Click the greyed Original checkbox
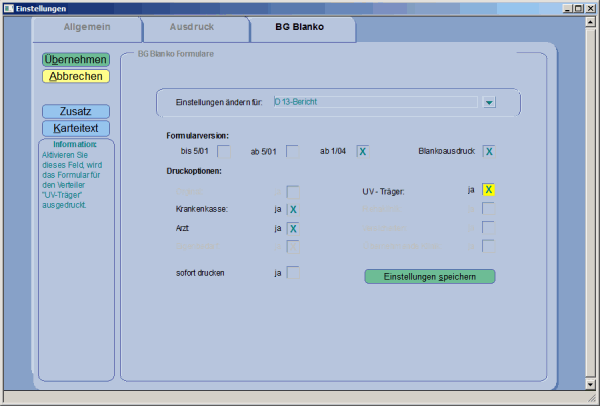The width and height of the screenshot is (600, 406). pyautogui.click(x=293, y=192)
